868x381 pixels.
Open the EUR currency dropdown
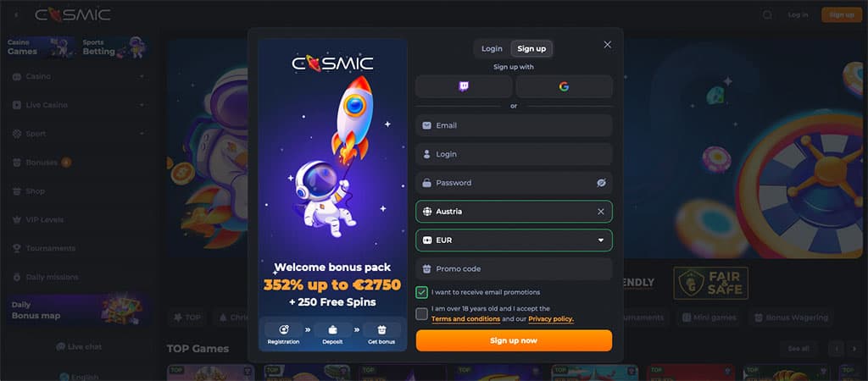point(514,240)
